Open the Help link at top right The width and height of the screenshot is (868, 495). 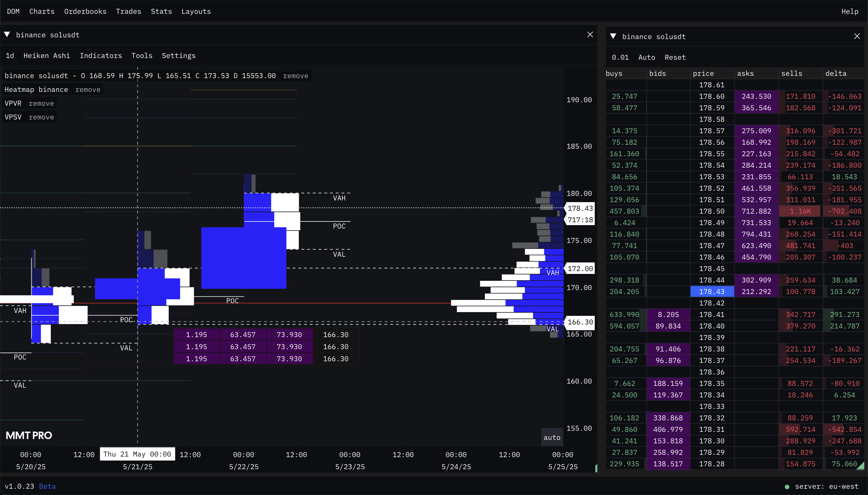click(x=850, y=11)
